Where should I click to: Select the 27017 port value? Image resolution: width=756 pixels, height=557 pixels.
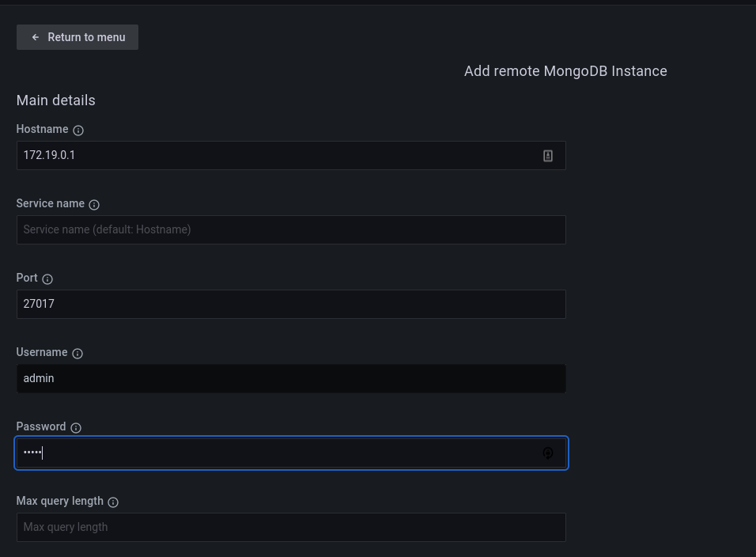pyautogui.click(x=39, y=304)
